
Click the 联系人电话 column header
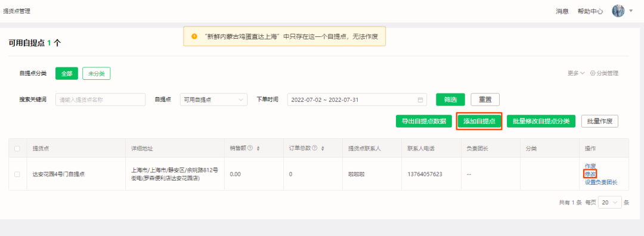click(422, 148)
